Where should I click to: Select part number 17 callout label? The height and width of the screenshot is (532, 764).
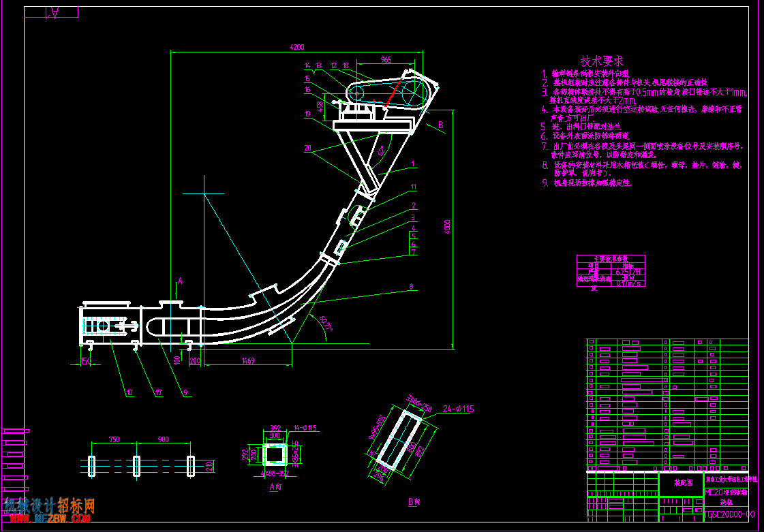click(x=159, y=393)
